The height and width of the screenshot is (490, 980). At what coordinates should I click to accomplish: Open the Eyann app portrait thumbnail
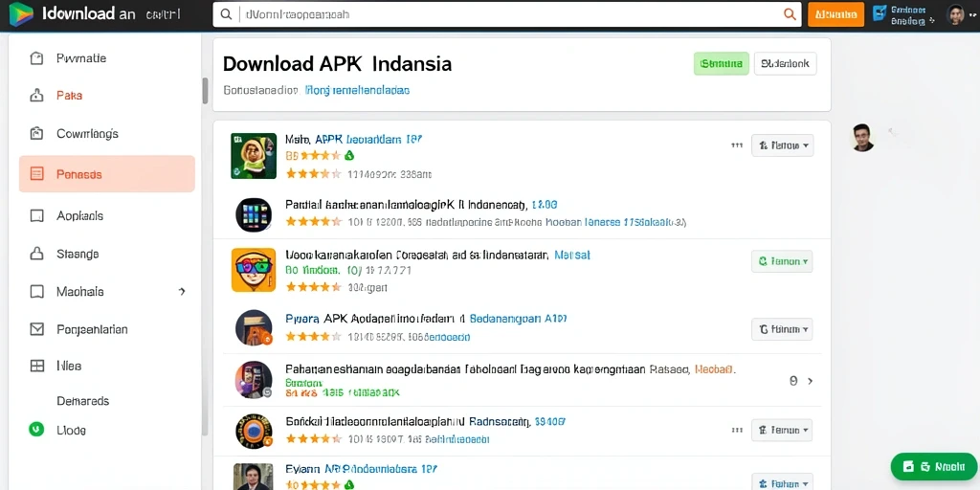(x=253, y=477)
